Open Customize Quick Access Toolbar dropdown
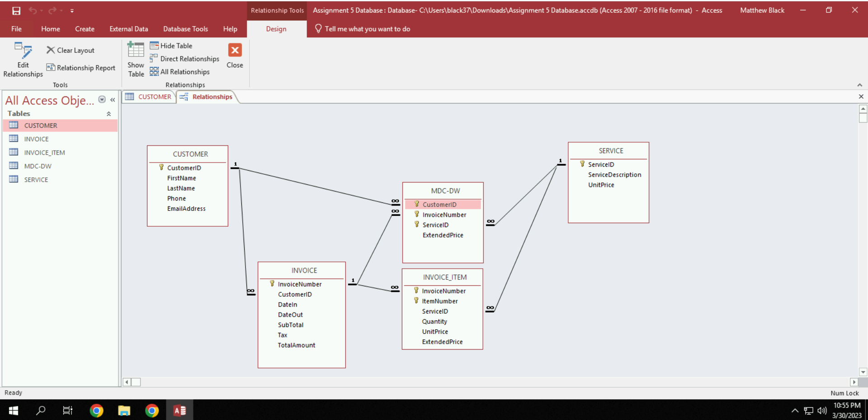The height and width of the screenshot is (420, 868). pos(72,11)
